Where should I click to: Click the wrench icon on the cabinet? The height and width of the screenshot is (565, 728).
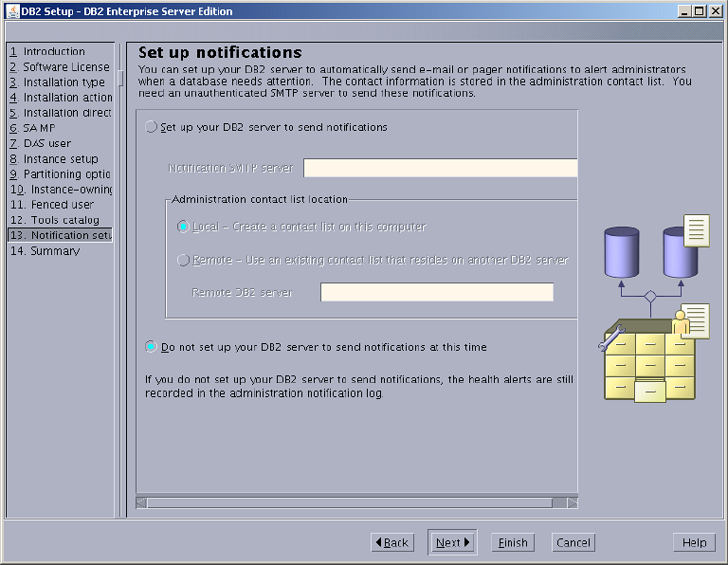611,337
